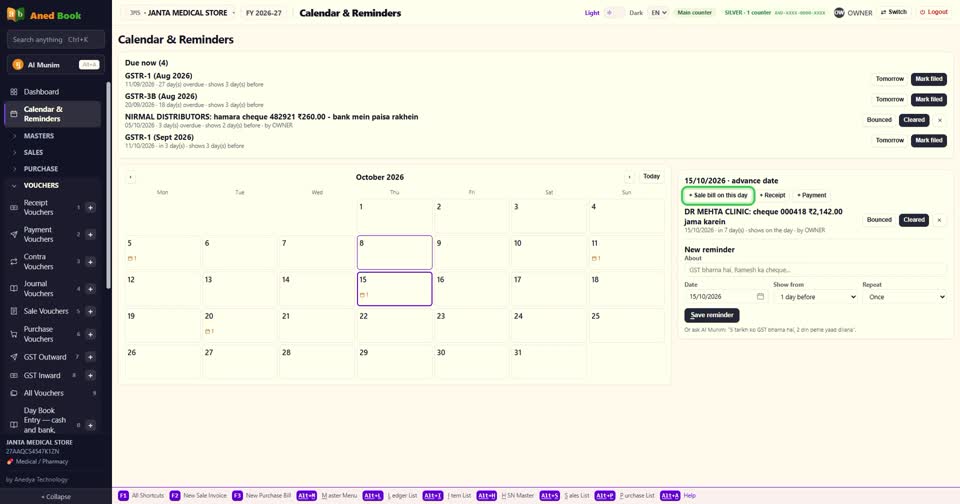Go to next month in calendar
The height and width of the screenshot is (504, 960).
point(629,177)
